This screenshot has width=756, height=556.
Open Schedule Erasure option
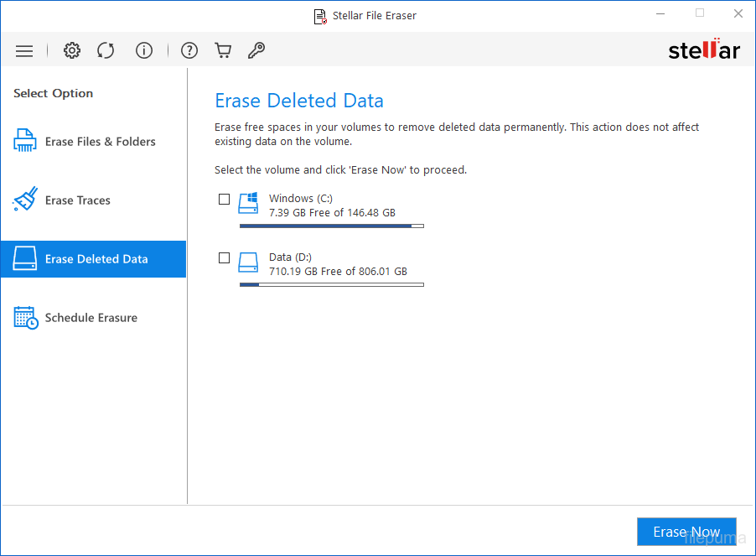(91, 318)
